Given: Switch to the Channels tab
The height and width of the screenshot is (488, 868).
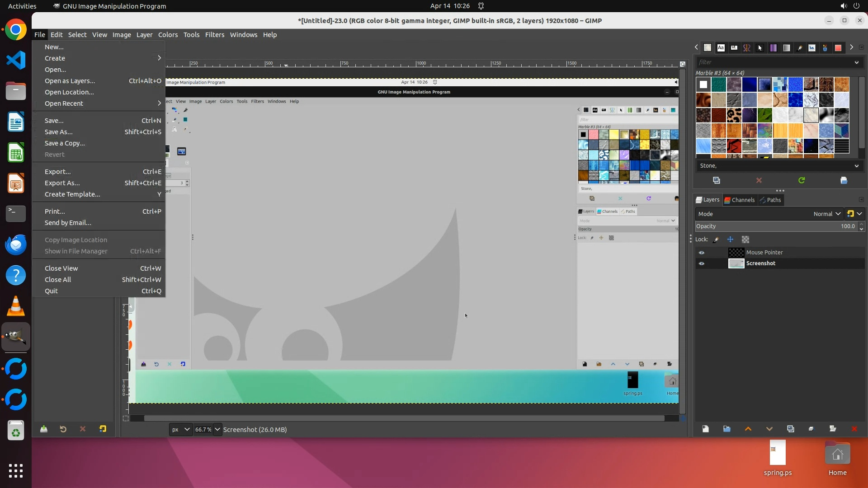Looking at the screenshot, I should (x=739, y=200).
